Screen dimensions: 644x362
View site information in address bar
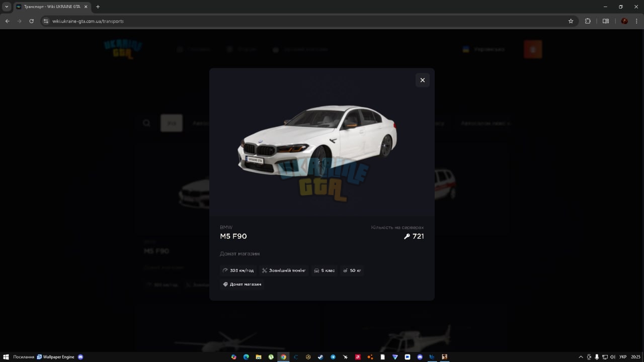[45, 21]
